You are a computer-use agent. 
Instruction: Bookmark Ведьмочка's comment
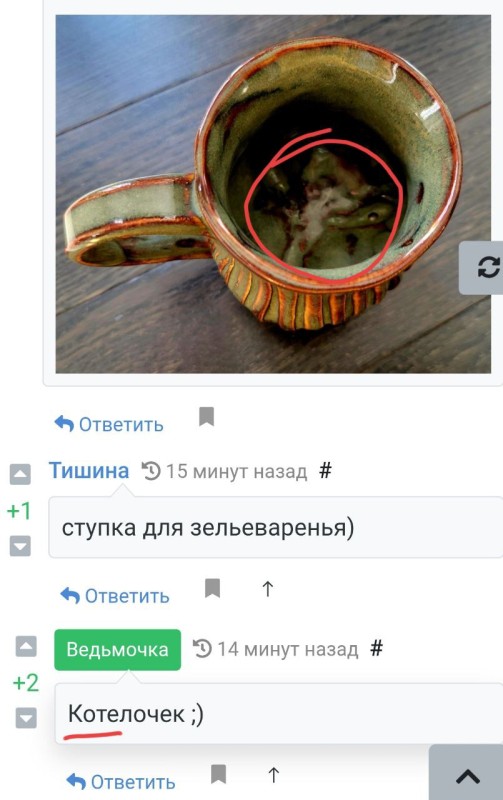coord(218,773)
